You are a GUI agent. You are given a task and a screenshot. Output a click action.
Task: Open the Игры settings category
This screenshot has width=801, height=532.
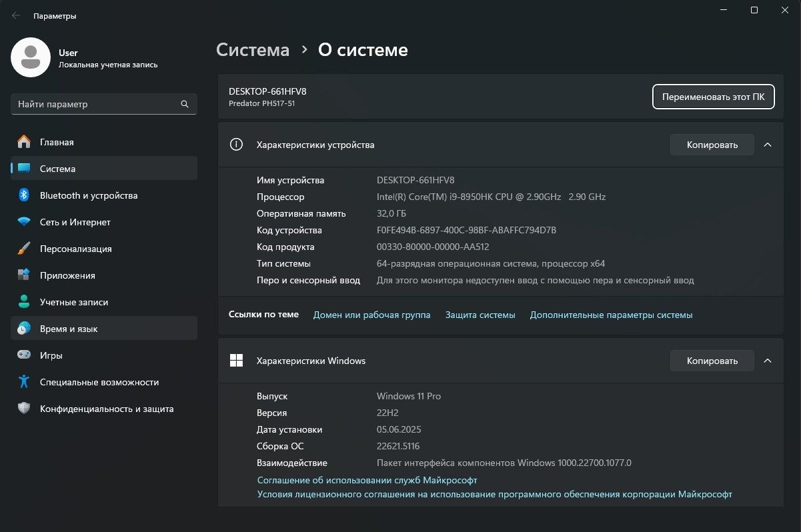coord(104,355)
